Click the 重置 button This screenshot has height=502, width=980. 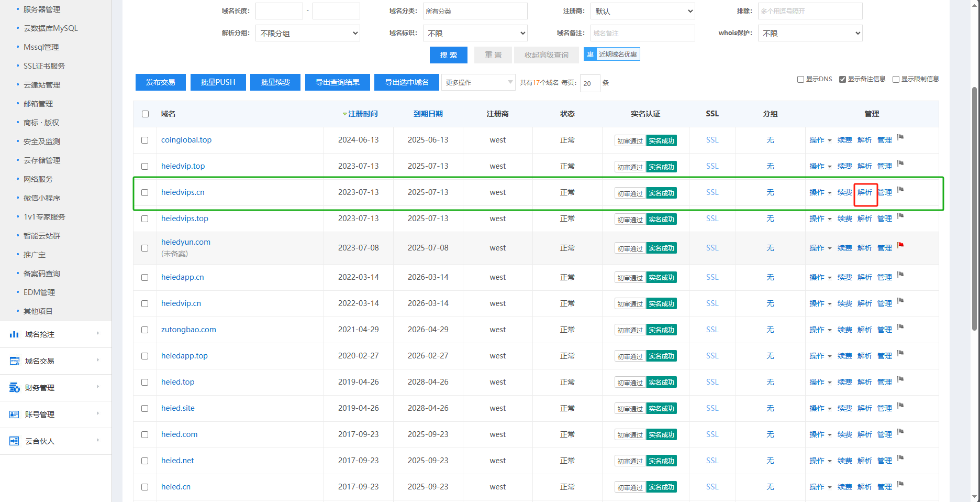(x=493, y=55)
